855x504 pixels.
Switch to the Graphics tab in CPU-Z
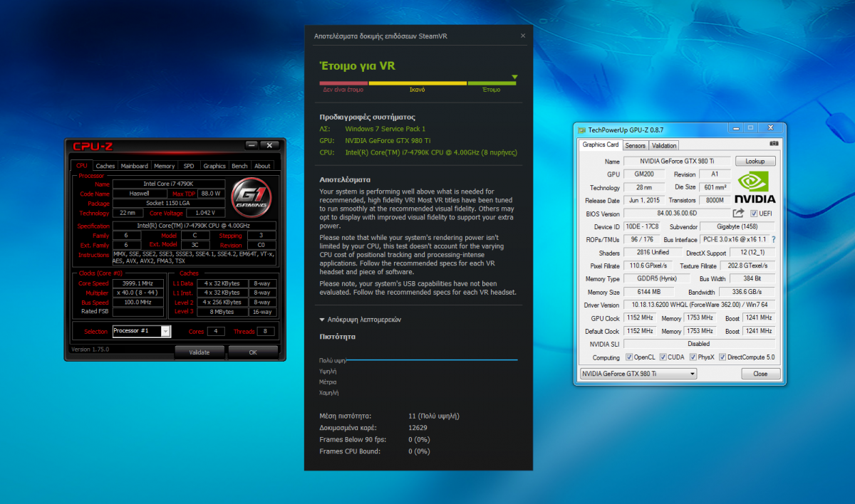pyautogui.click(x=214, y=166)
